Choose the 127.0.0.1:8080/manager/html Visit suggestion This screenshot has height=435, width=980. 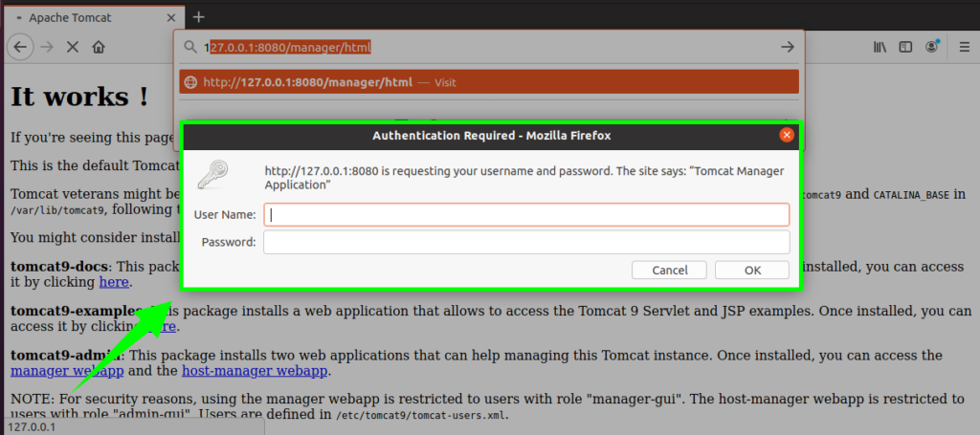click(x=489, y=82)
